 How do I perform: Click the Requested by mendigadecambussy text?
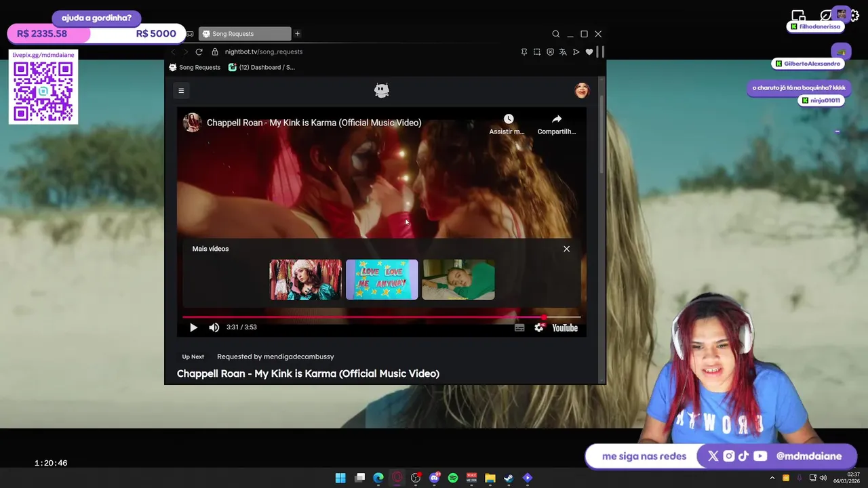point(275,357)
